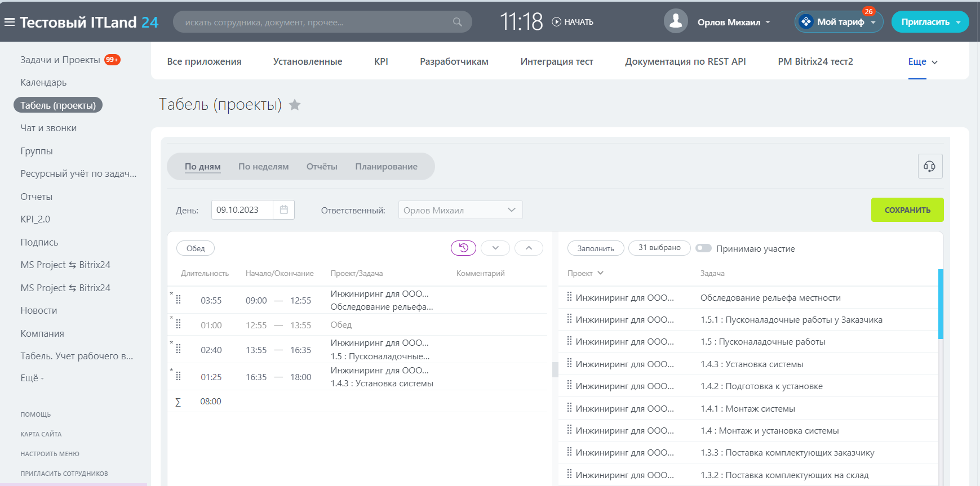
Task: Open the calendar date picker icon
Action: pos(284,210)
